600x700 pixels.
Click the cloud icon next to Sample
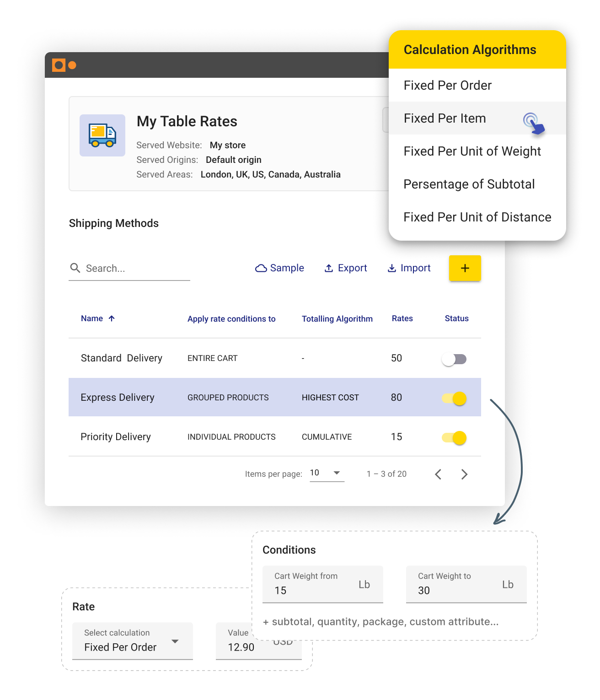[260, 268]
